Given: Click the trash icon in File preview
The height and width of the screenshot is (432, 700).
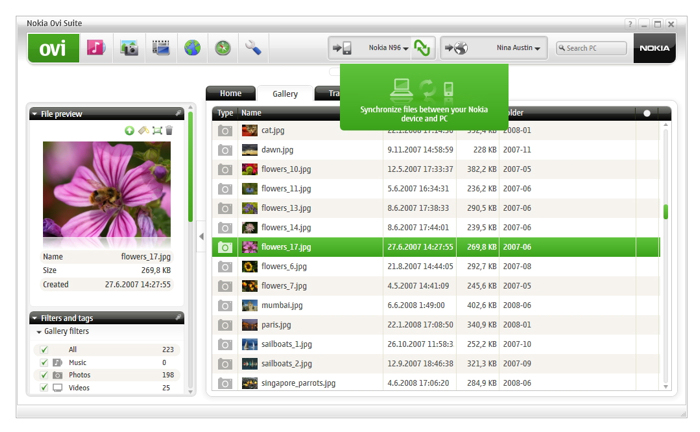Looking at the screenshot, I should tap(169, 130).
